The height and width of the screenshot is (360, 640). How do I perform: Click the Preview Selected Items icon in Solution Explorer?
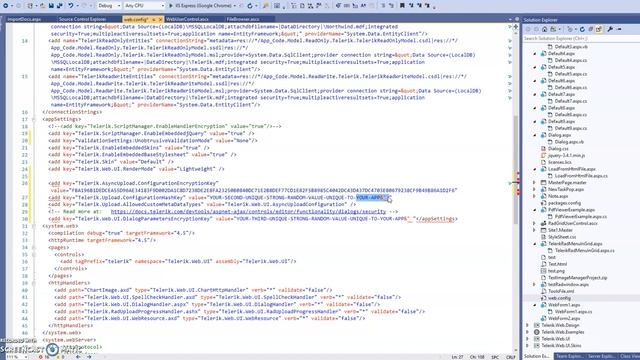pos(619,29)
